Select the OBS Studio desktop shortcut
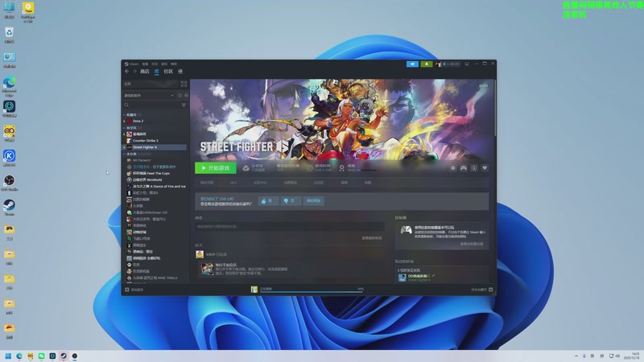This screenshot has width=644, height=362. (x=9, y=183)
